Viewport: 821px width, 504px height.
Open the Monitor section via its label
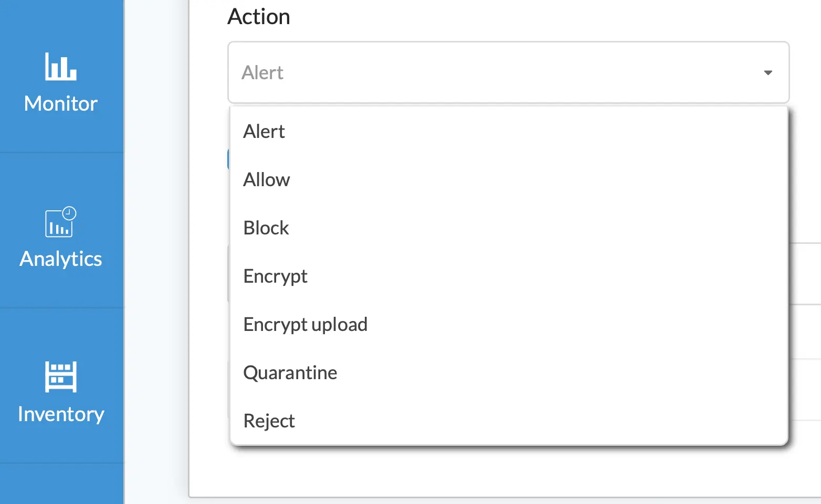(61, 104)
